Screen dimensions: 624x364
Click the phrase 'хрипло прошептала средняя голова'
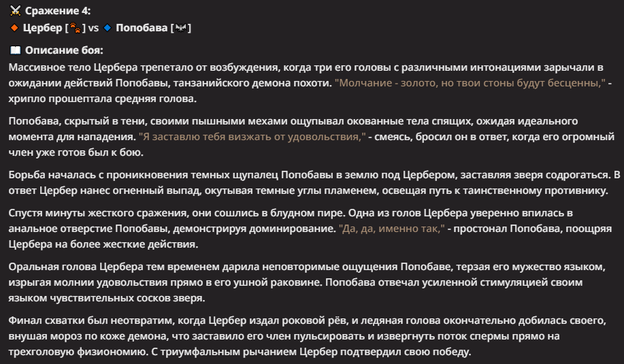[103, 98]
